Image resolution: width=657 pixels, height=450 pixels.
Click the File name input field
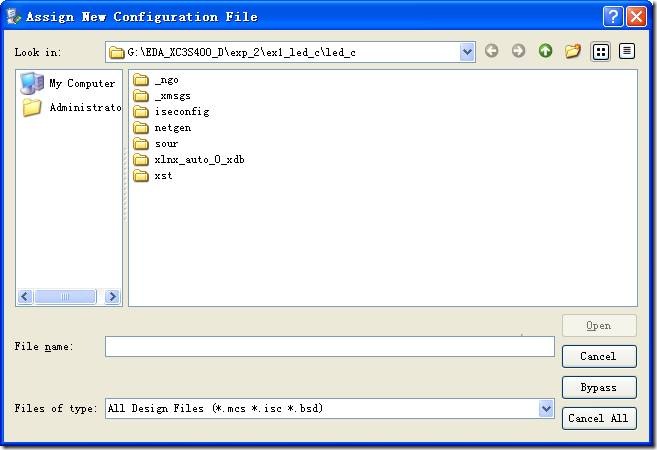click(329, 346)
